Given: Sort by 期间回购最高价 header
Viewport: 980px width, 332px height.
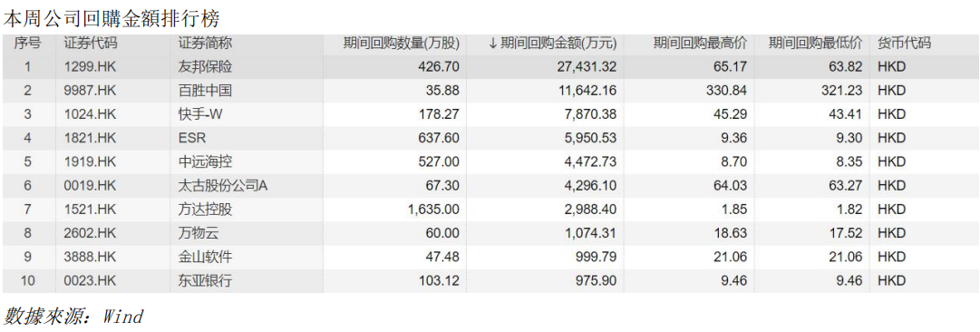Looking at the screenshot, I should (700, 44).
